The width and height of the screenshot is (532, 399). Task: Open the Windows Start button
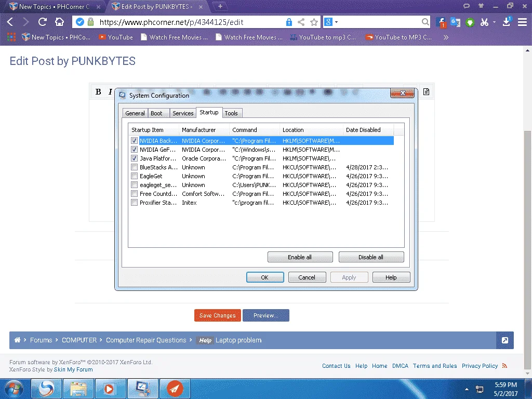point(14,389)
